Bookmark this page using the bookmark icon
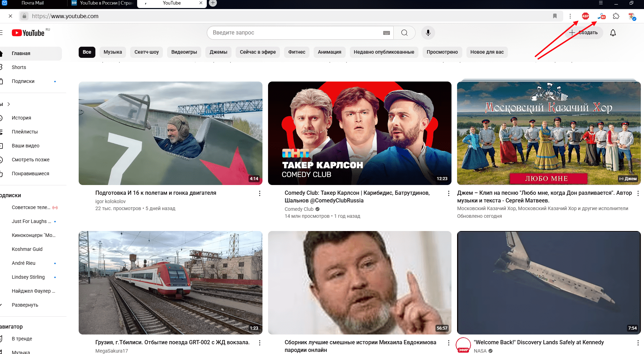This screenshot has width=644, height=354. pos(555,16)
